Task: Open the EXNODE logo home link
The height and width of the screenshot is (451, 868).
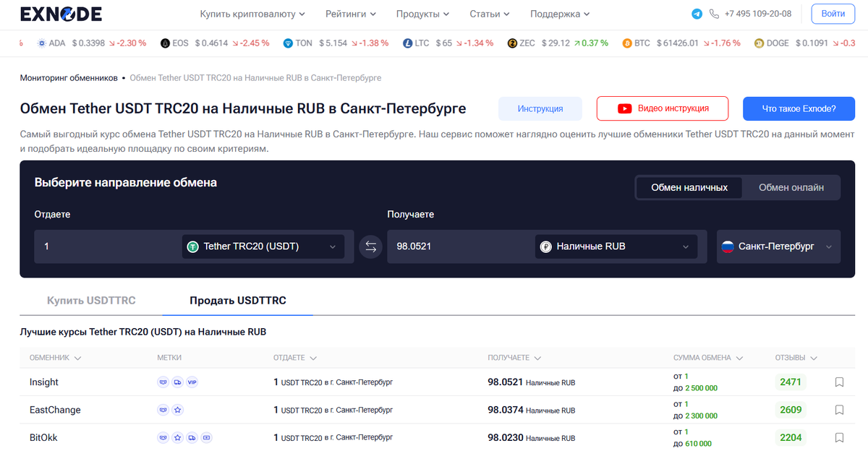Action: point(61,14)
